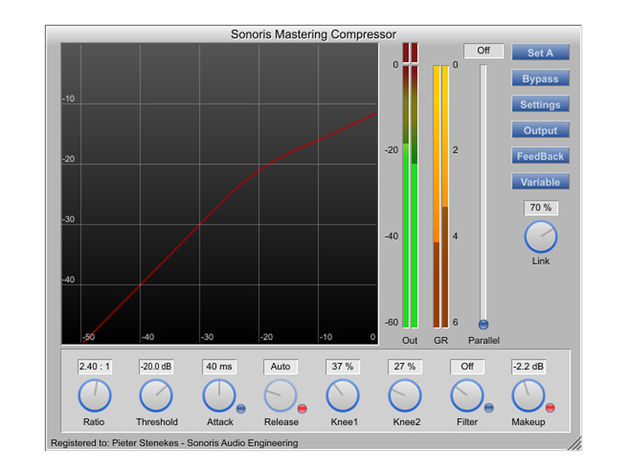The image size is (630, 473).
Task: Click the 40 ms attack field
Action: (219, 367)
